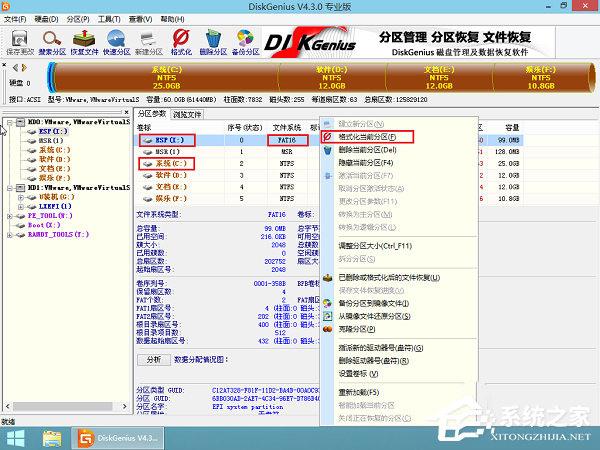Expand the U装机(G:) tree node
Screen dimensions: 600x450
click(x=22, y=196)
